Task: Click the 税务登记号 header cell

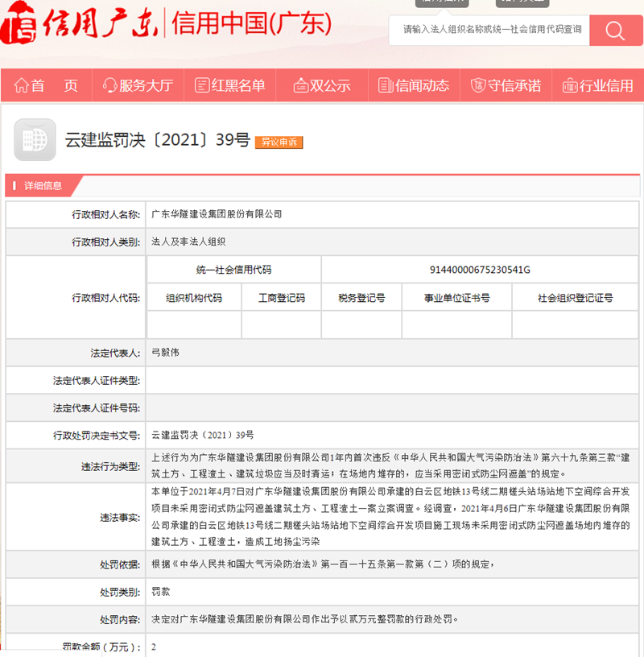Action: [361, 298]
